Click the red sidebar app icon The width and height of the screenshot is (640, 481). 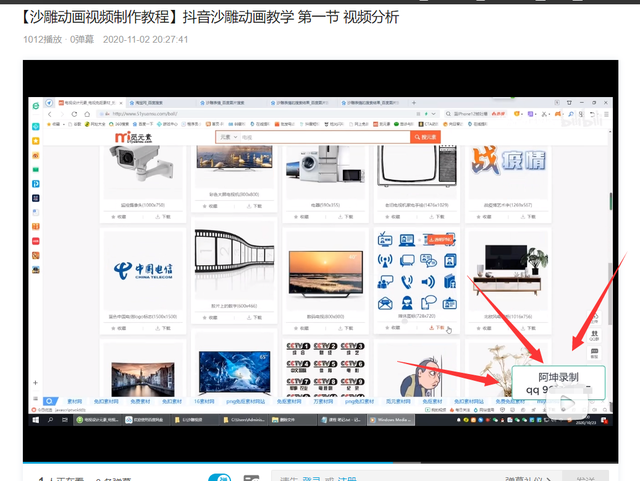[x=36, y=241]
